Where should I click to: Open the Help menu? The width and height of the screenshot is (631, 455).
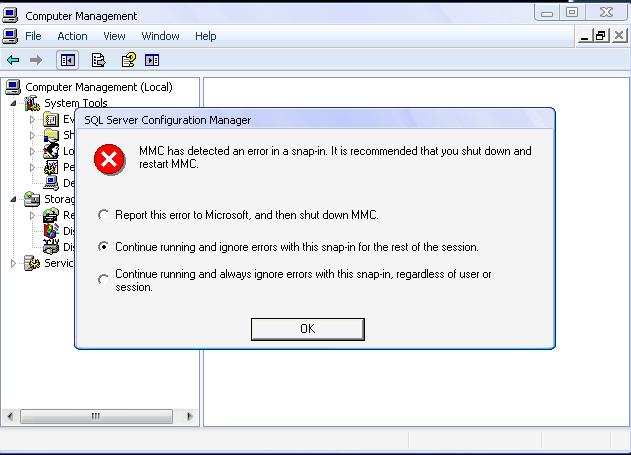206,36
